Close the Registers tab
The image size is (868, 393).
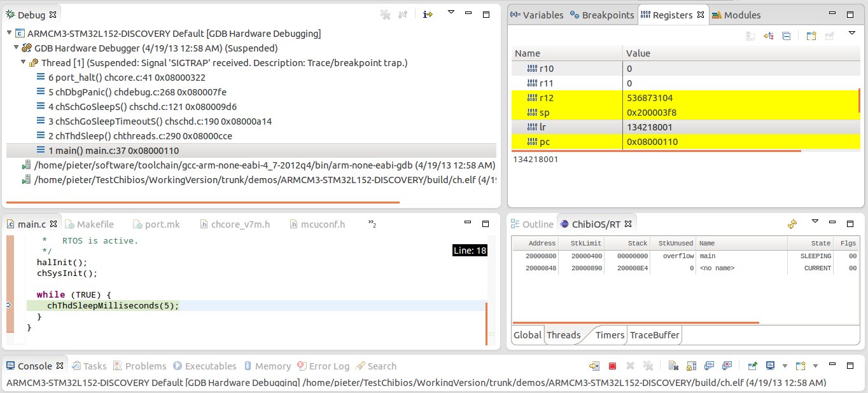point(701,15)
